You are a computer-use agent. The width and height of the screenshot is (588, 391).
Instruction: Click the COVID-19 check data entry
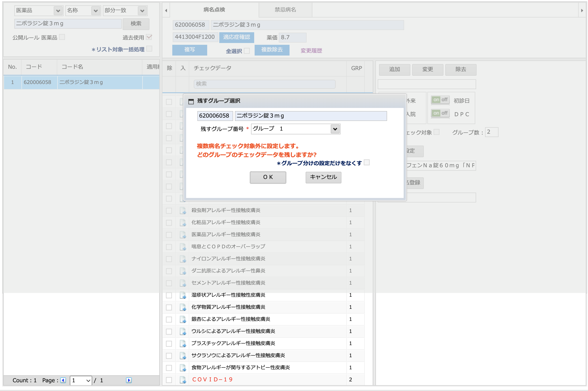(213, 380)
